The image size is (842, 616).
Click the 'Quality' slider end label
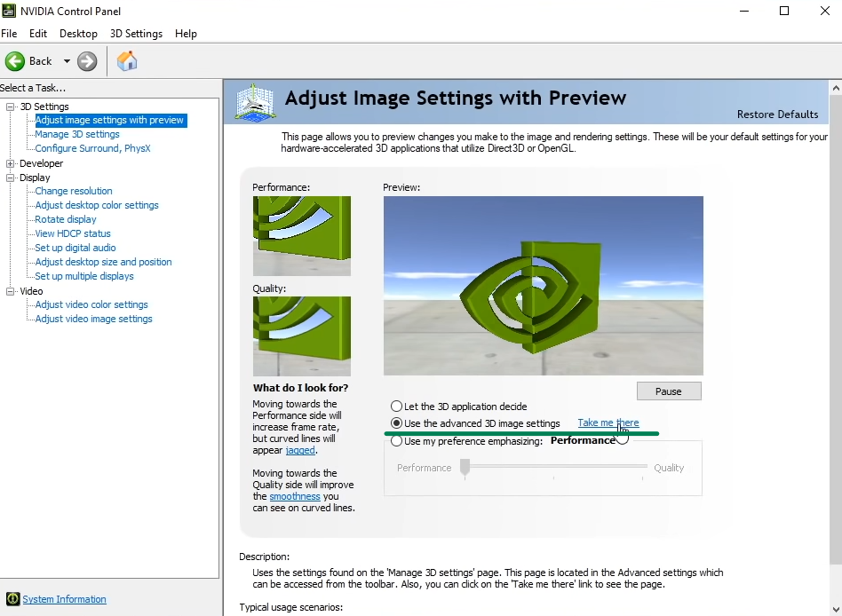tap(669, 468)
